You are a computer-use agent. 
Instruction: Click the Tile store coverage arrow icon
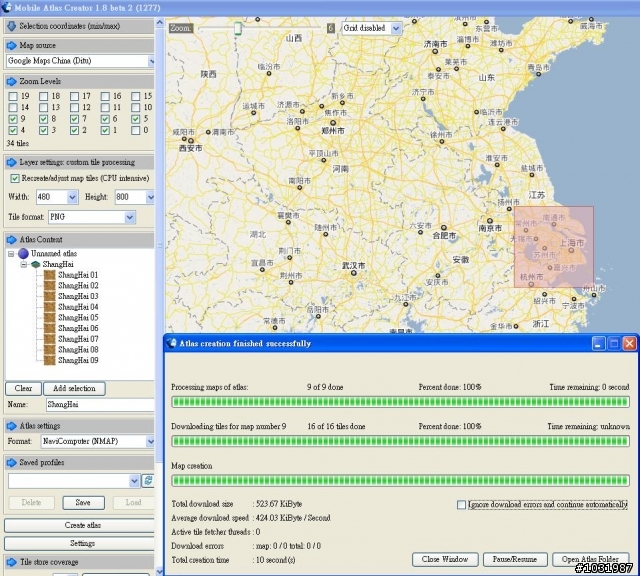11,562
